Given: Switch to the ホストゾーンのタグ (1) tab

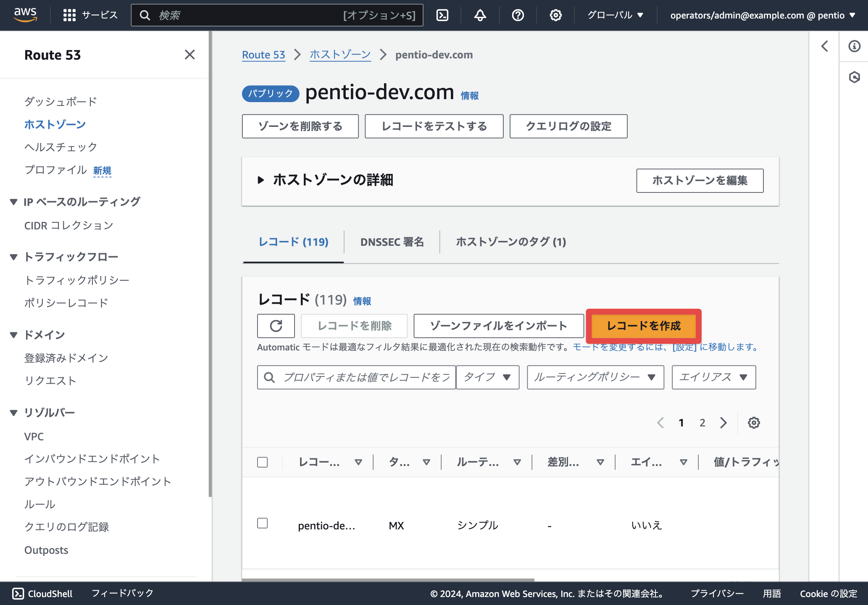Looking at the screenshot, I should (511, 242).
